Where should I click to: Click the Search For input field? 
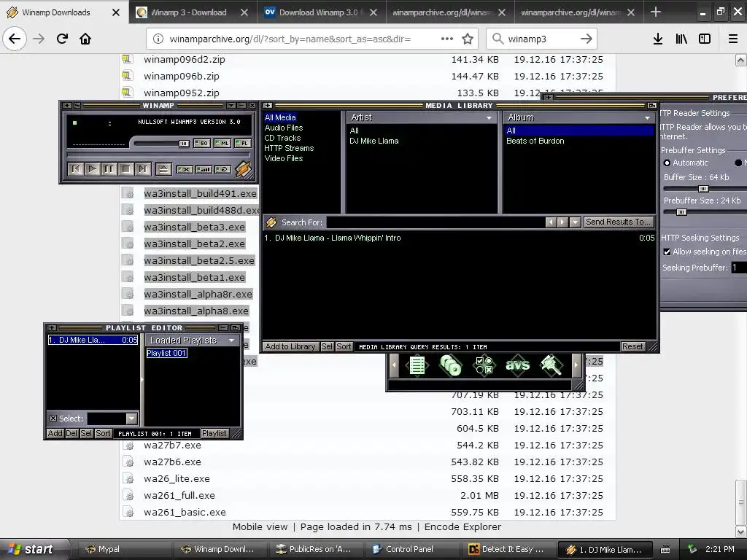tap(435, 222)
